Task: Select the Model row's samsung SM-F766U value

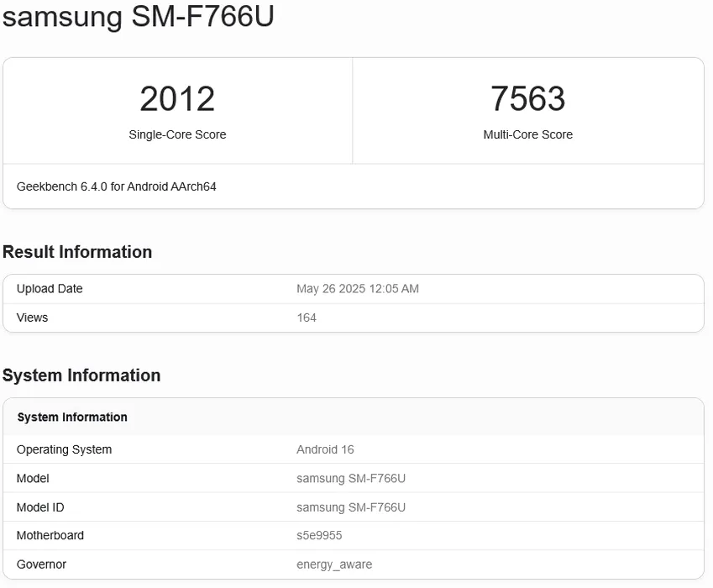Action: pos(351,479)
